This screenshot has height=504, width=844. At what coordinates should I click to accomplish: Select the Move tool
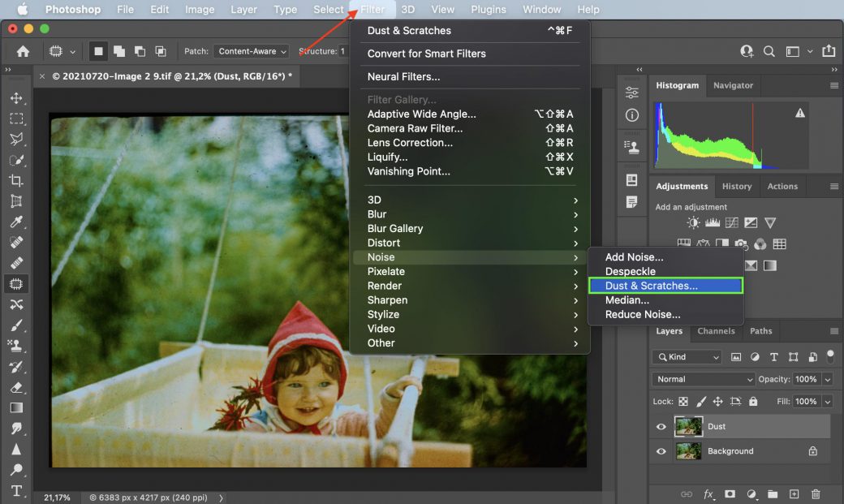(x=18, y=97)
